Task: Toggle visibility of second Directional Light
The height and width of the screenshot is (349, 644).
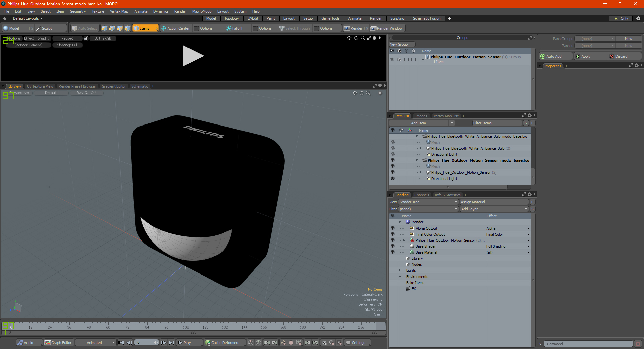Action: tap(392, 179)
